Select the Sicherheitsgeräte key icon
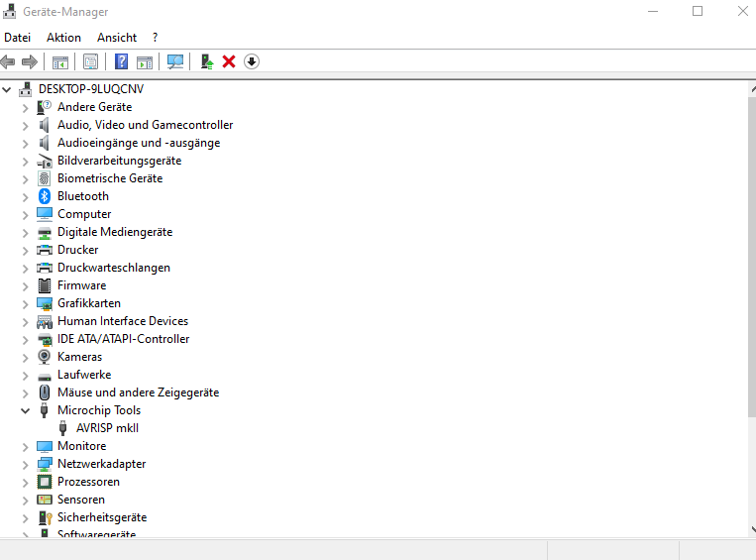The image size is (756, 560). (45, 517)
